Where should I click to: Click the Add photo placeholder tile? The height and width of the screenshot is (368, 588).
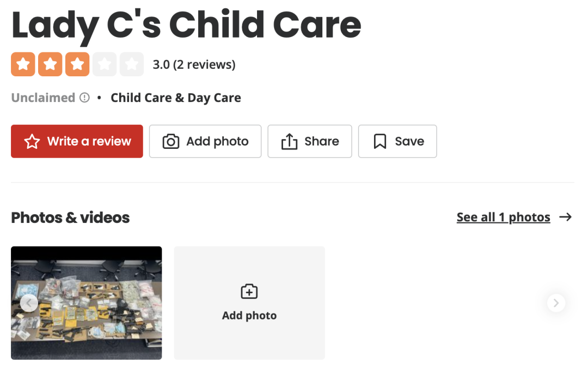pos(249,303)
